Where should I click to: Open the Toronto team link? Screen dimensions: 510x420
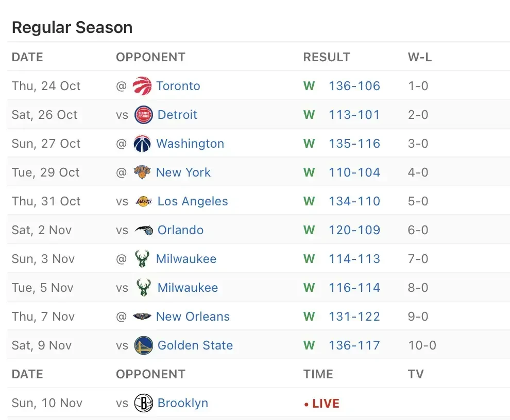tap(178, 86)
